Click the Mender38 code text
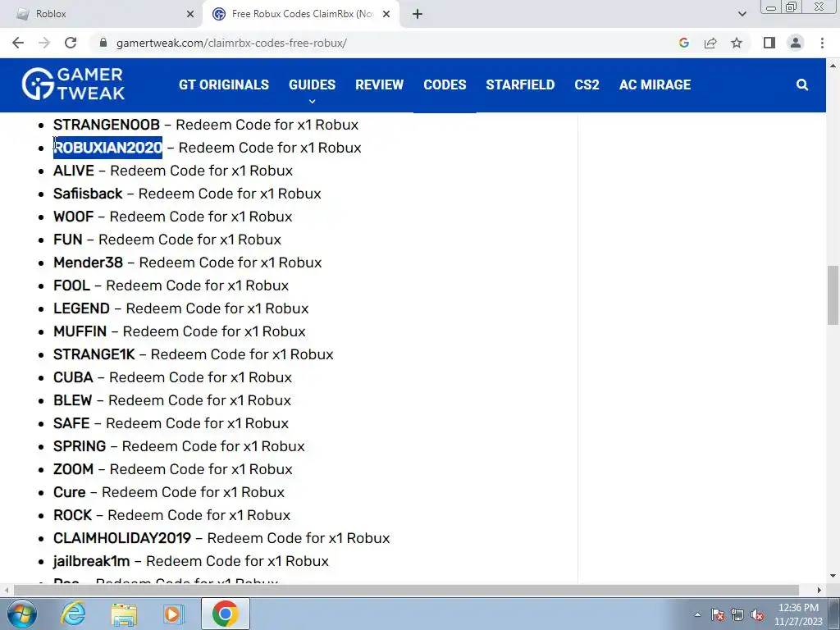The width and height of the screenshot is (840, 630). (x=88, y=262)
